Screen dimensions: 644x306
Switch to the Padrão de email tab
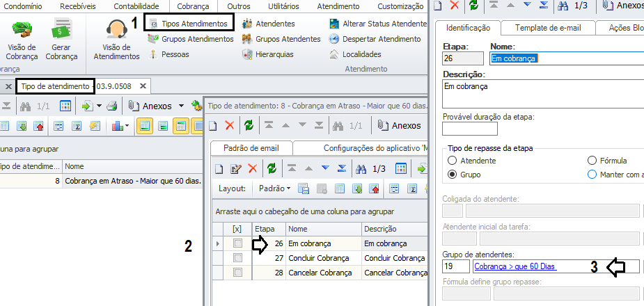click(x=251, y=148)
